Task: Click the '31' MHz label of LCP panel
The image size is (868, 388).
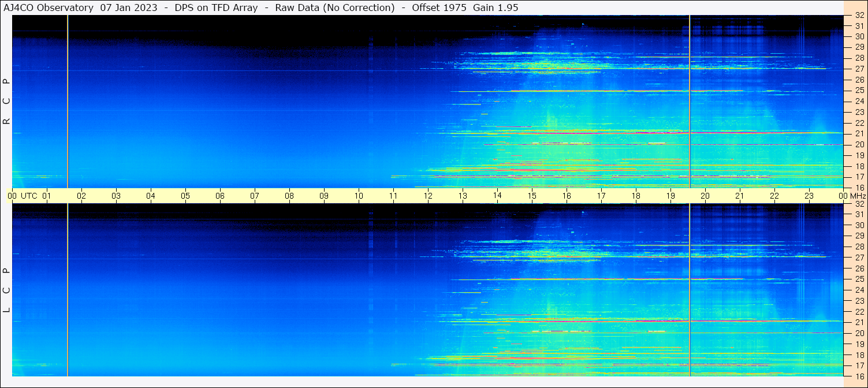Action: (859, 214)
